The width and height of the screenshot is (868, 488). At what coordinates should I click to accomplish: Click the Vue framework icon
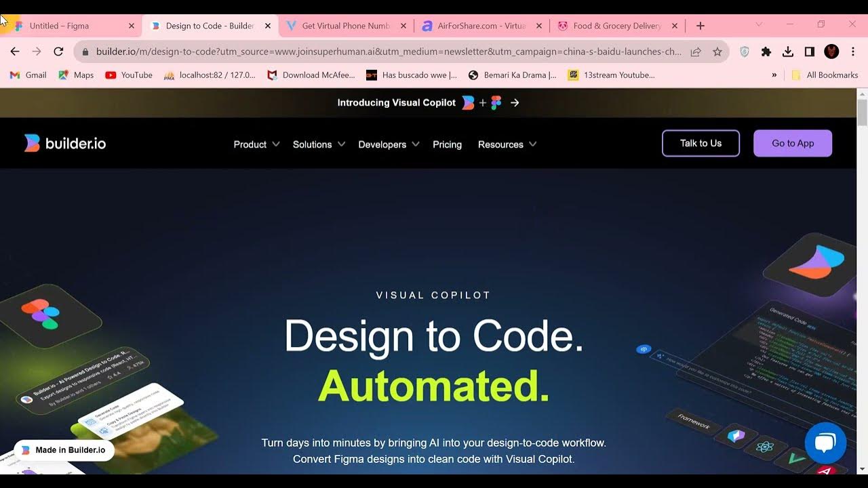(796, 460)
